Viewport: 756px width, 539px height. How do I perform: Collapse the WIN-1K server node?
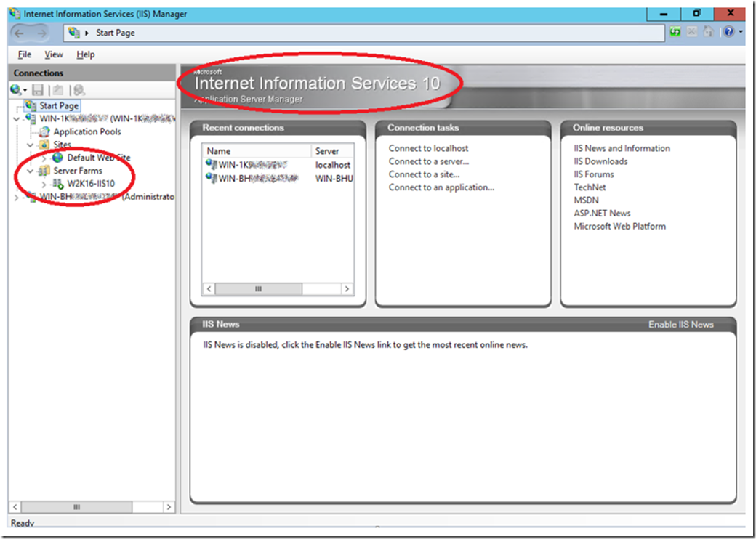[x=17, y=119]
